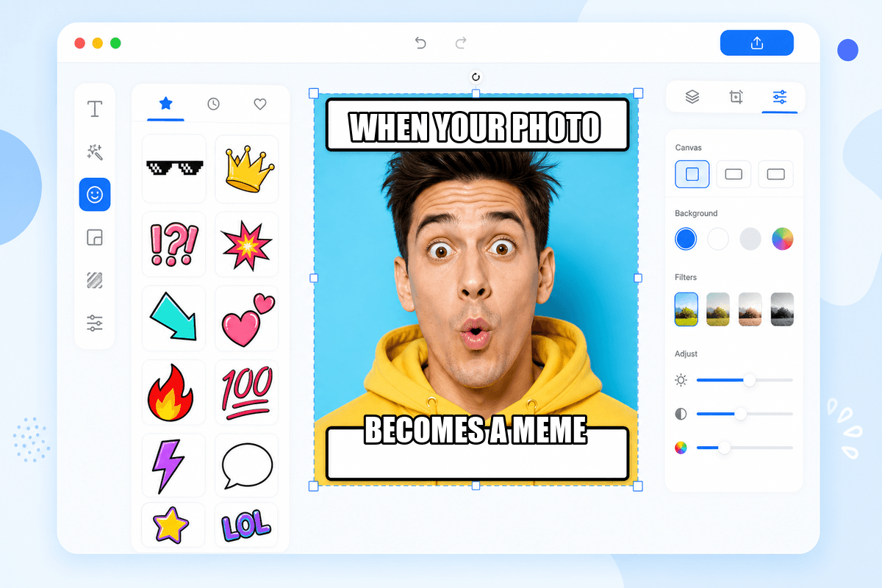Viewport: 882px width, 588px height.
Task: Click the bottom-left corner resize handle
Action: coord(313,486)
